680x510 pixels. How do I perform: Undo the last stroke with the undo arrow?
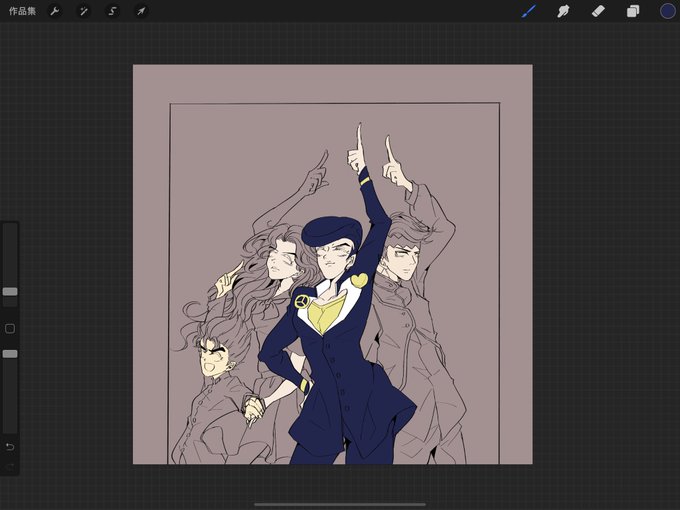10,447
